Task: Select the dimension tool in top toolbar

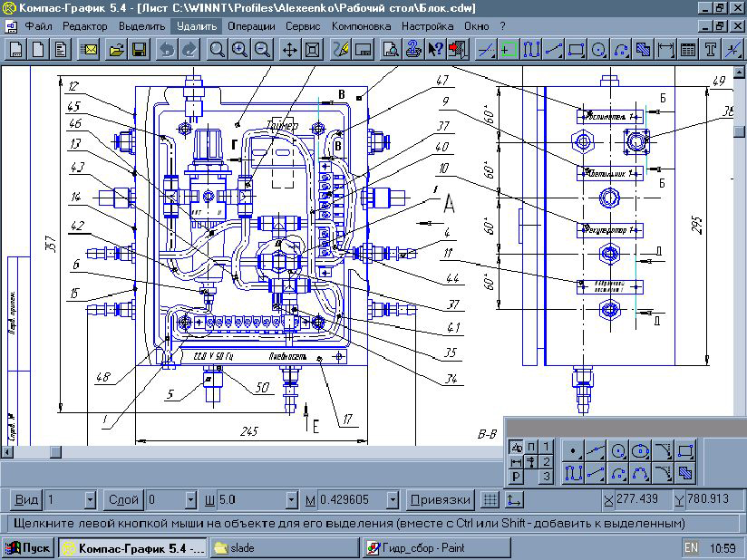Action: (x=665, y=50)
